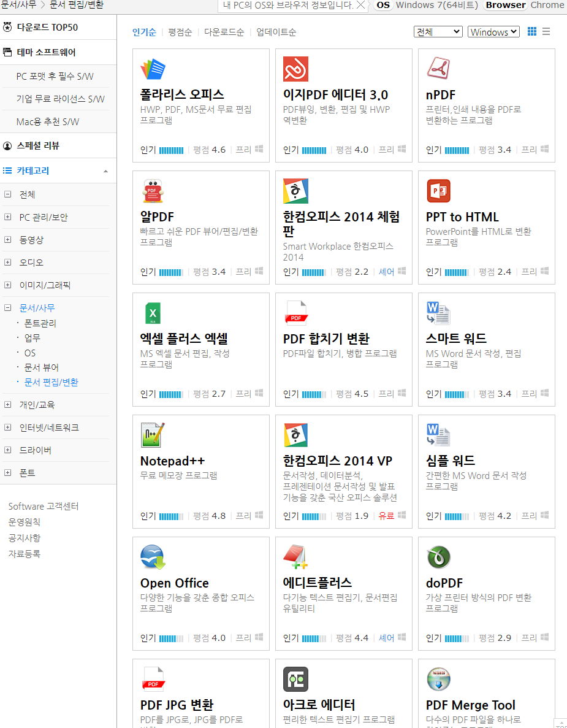Click the 아크로 에디터 dark icon

[x=295, y=680]
